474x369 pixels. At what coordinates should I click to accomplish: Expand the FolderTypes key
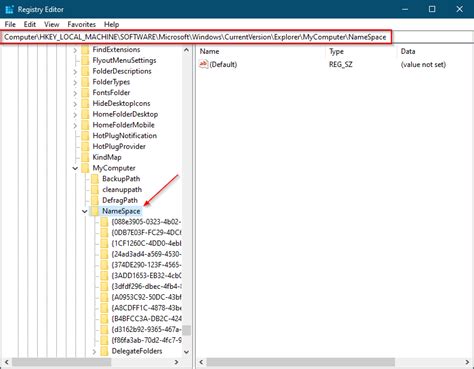75,82
